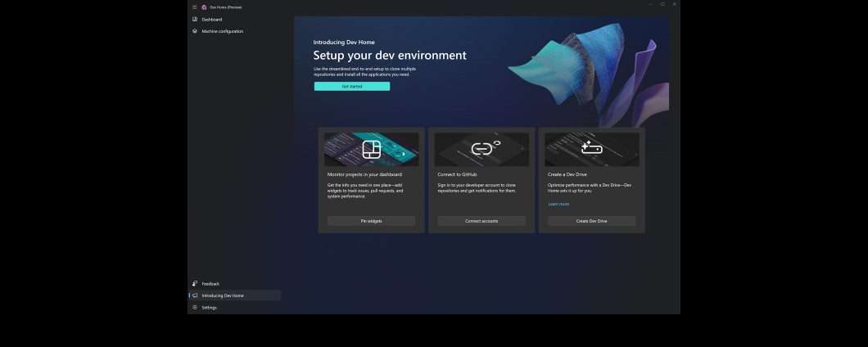868x347 pixels.
Task: Open the Dashboard page
Action: (235, 20)
